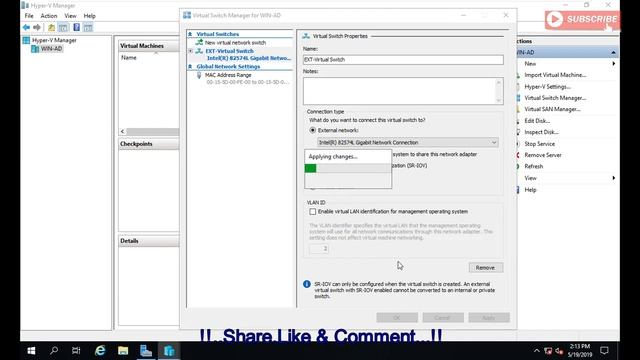Switch to Server Manager taskbar icon
Image resolution: width=640 pixels, height=360 pixels.
click(146, 351)
